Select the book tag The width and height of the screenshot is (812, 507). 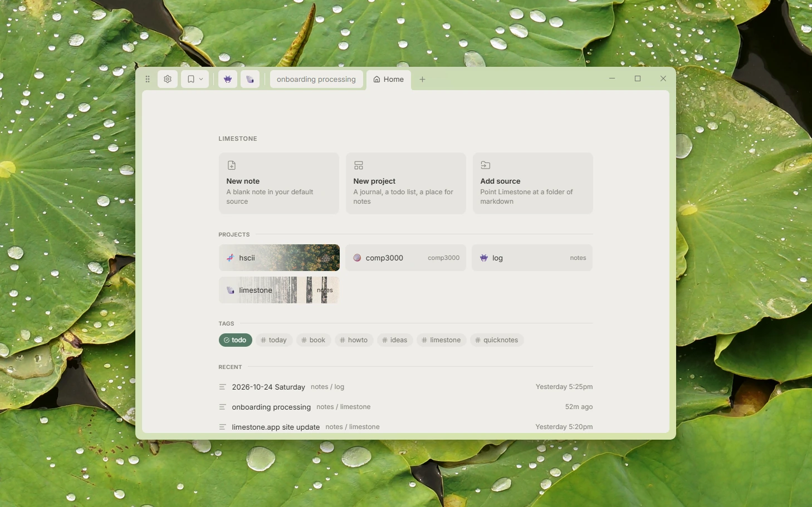coord(314,340)
